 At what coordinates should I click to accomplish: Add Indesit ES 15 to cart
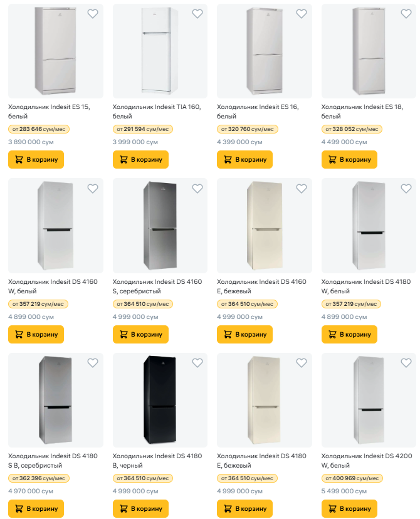pyautogui.click(x=36, y=159)
